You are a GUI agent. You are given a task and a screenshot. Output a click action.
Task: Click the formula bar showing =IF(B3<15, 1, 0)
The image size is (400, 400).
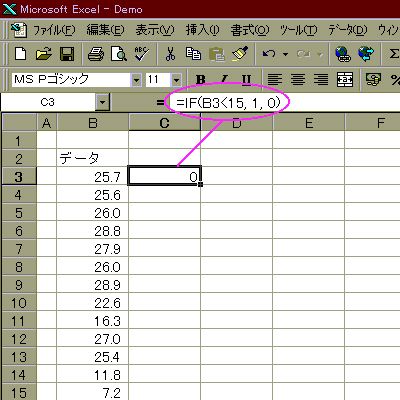tap(283, 102)
